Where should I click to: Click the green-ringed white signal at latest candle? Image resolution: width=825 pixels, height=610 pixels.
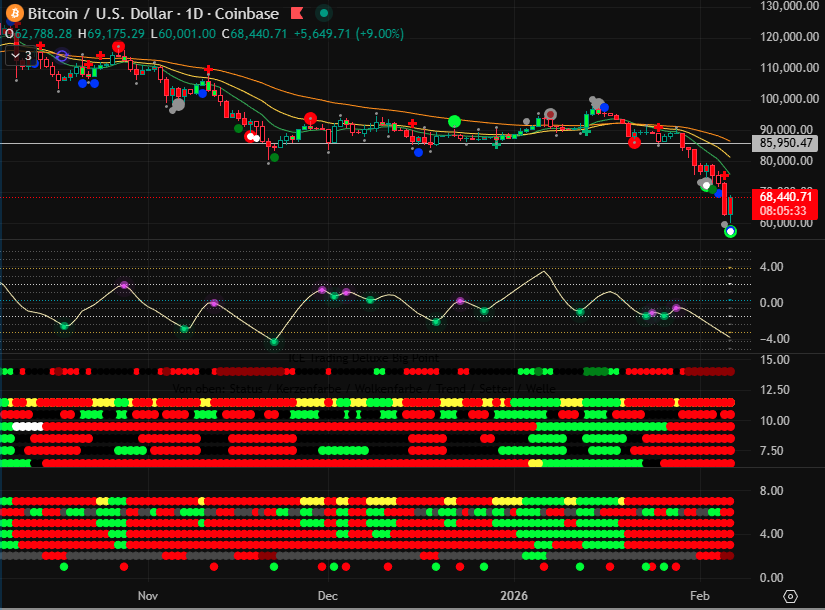pos(730,231)
